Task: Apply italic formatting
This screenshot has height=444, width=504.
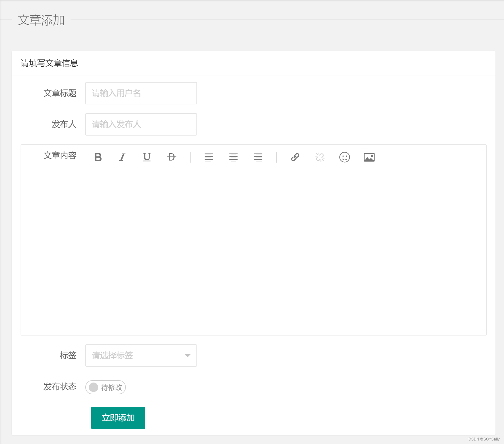Action: pos(122,157)
